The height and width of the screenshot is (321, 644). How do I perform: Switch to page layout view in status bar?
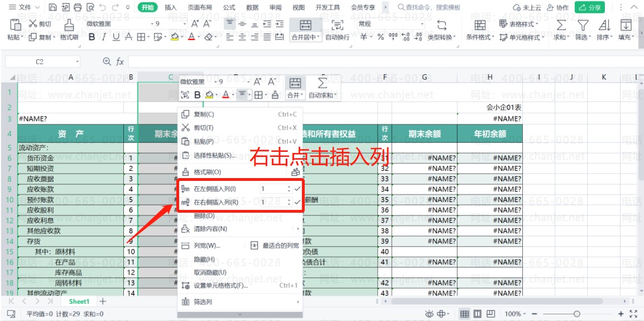pos(477,314)
